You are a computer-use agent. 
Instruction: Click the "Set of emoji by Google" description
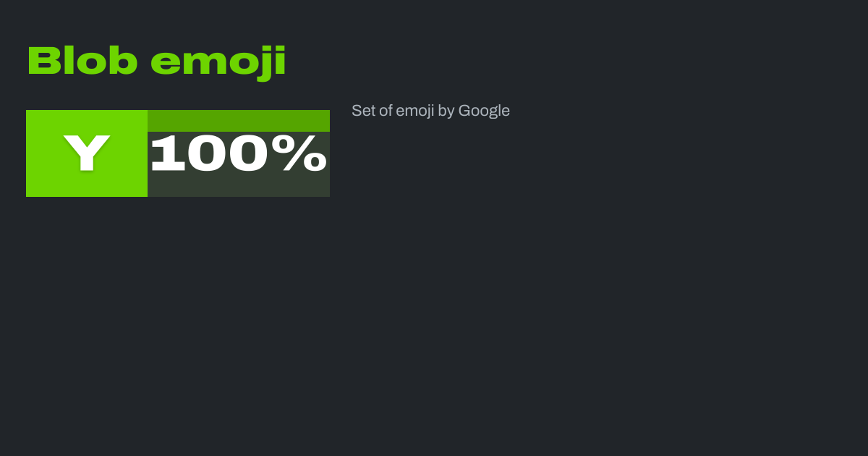click(x=430, y=111)
